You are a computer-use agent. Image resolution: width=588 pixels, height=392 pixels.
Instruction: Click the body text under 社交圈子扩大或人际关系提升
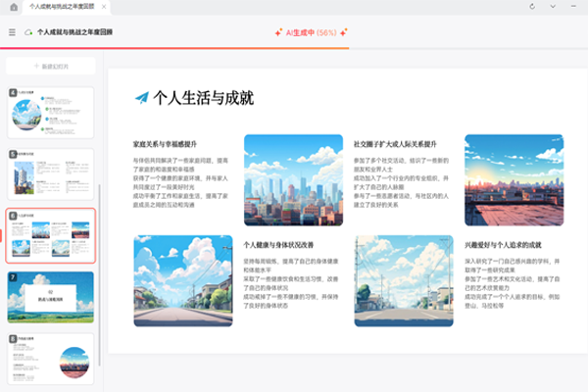(401, 182)
